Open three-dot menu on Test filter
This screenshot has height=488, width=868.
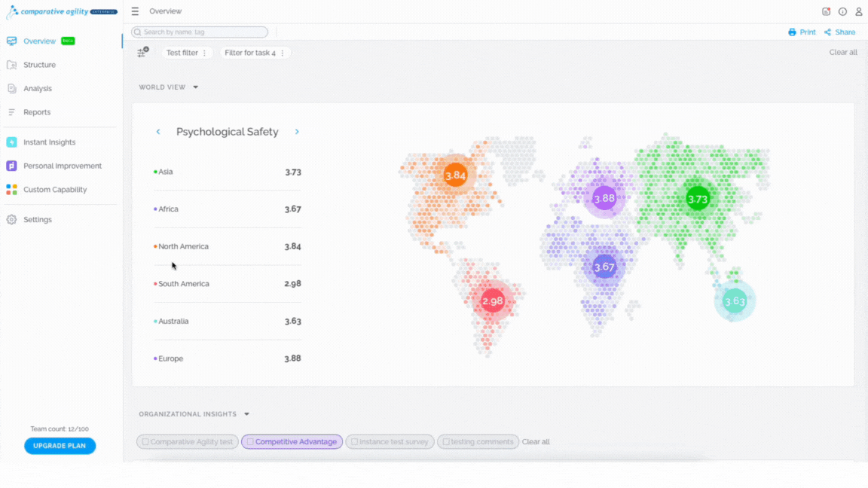pos(205,53)
